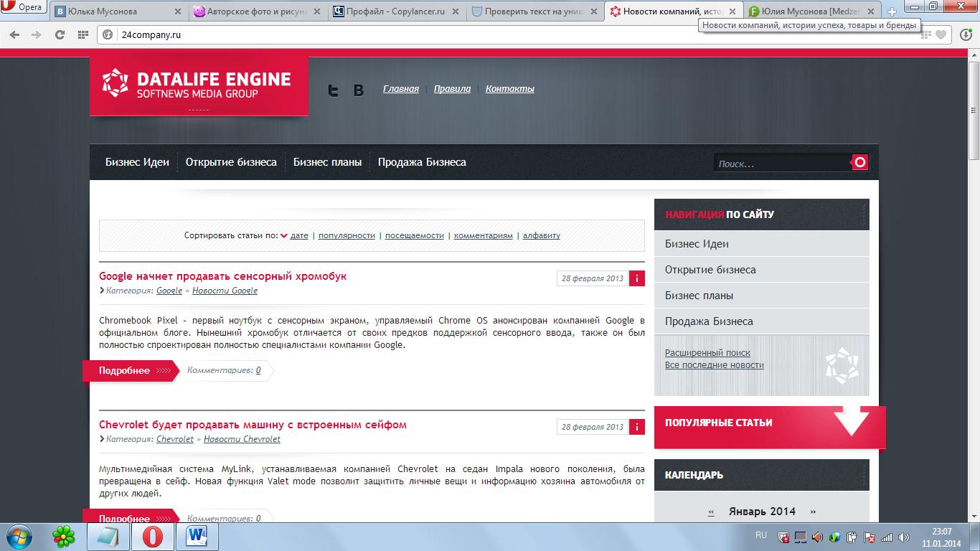This screenshot has height=551, width=980.
Task: Open the Windows Start menu
Action: 18,537
